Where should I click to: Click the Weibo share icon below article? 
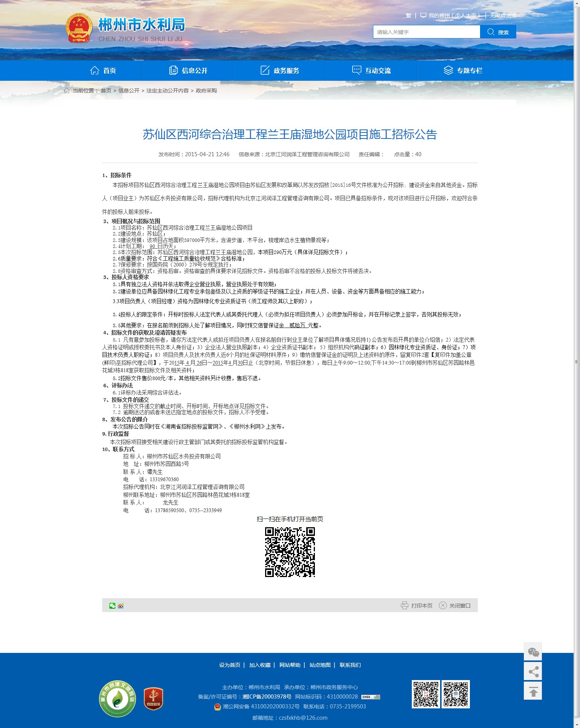121,606
